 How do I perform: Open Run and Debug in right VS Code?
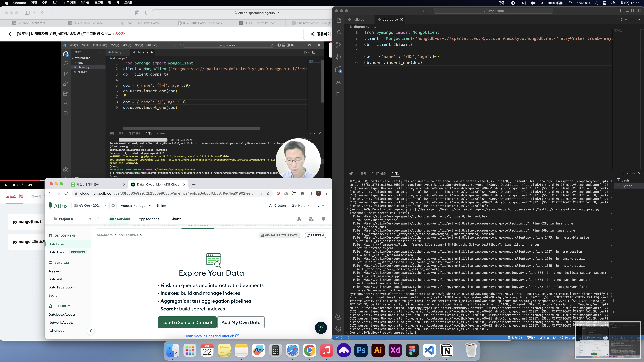[x=338, y=57]
